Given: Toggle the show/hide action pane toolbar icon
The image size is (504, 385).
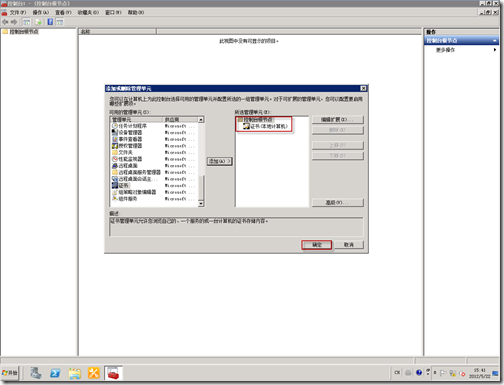Looking at the screenshot, I should (60, 22).
